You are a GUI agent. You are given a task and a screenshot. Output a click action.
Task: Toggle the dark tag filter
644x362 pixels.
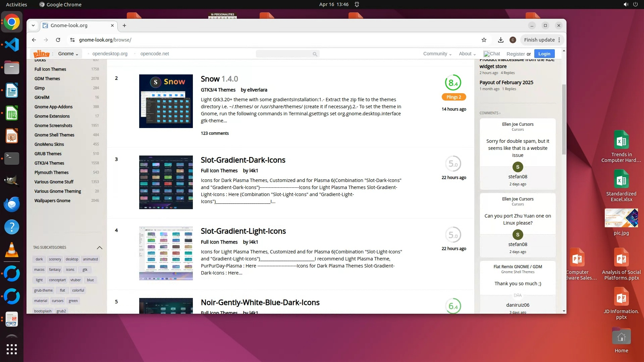click(x=39, y=259)
